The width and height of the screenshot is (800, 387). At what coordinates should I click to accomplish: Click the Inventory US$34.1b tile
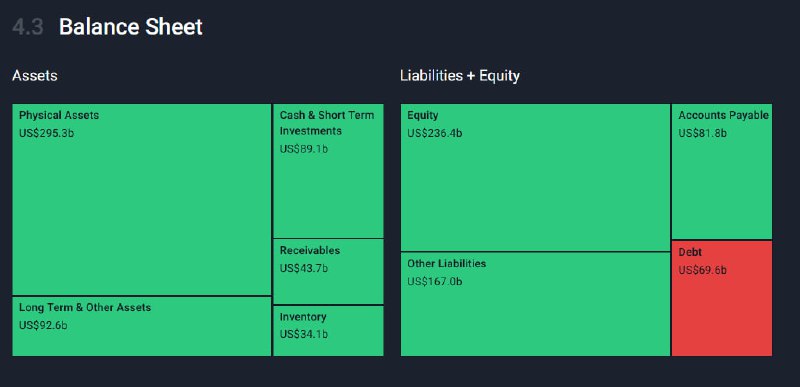coord(329,331)
